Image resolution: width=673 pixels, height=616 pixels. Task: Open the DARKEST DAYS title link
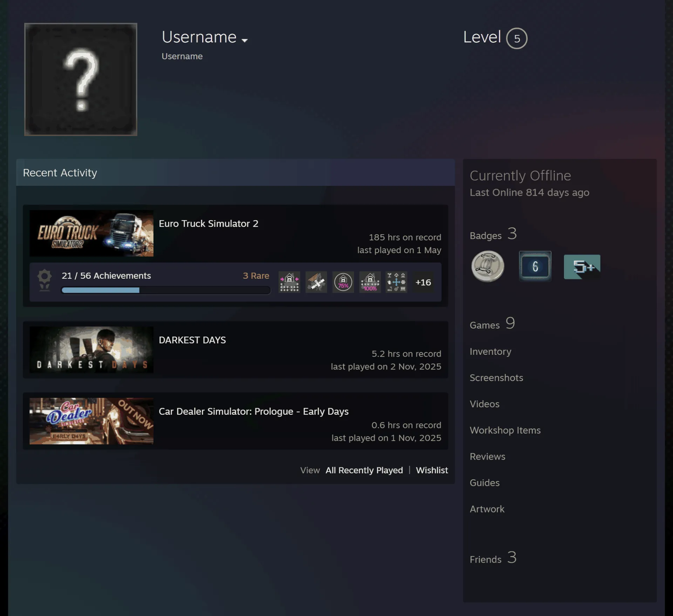point(192,340)
